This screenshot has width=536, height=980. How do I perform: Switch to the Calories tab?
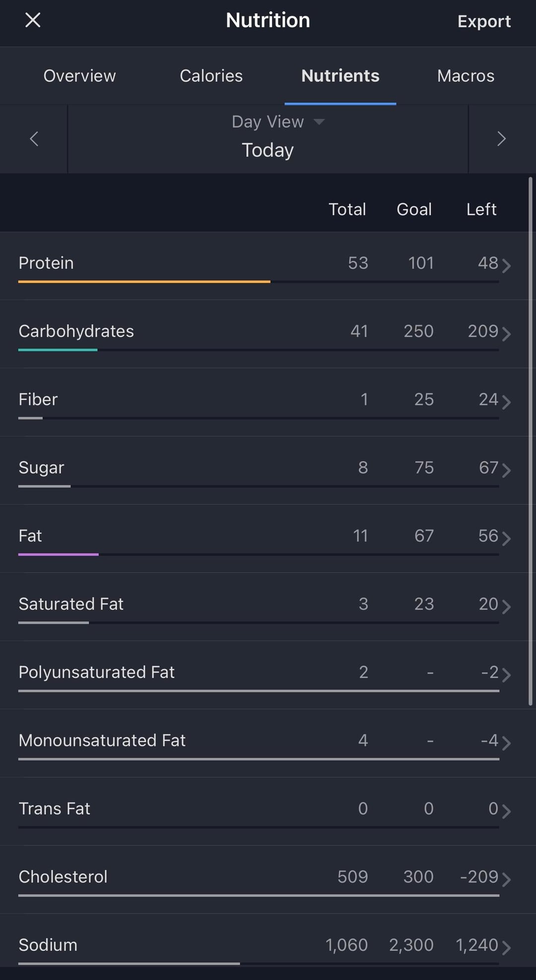211,76
